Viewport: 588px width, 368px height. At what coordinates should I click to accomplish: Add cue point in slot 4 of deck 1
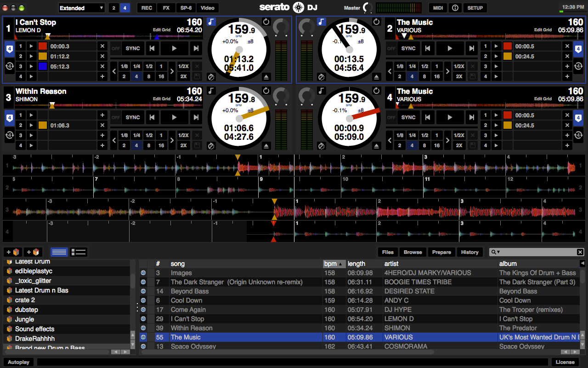click(x=102, y=76)
